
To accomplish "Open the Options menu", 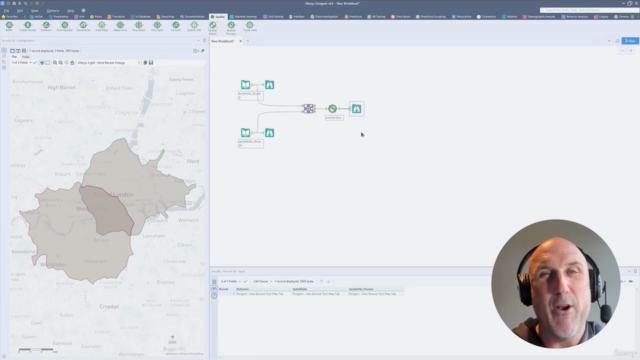I will (x=53, y=11).
